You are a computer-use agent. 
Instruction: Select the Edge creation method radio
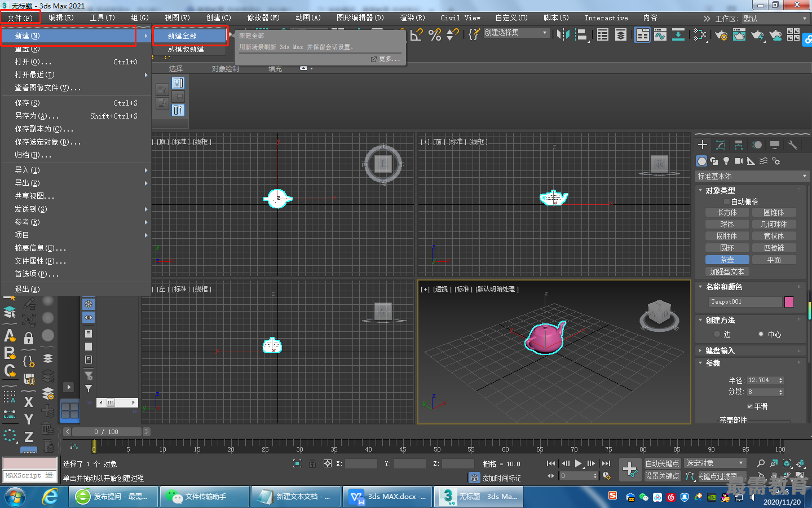717,334
